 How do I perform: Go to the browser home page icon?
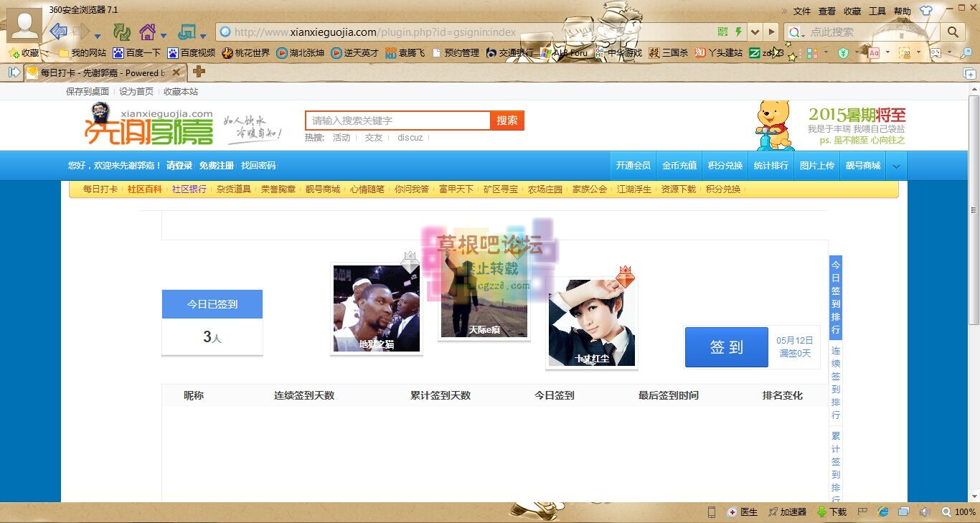click(x=147, y=32)
